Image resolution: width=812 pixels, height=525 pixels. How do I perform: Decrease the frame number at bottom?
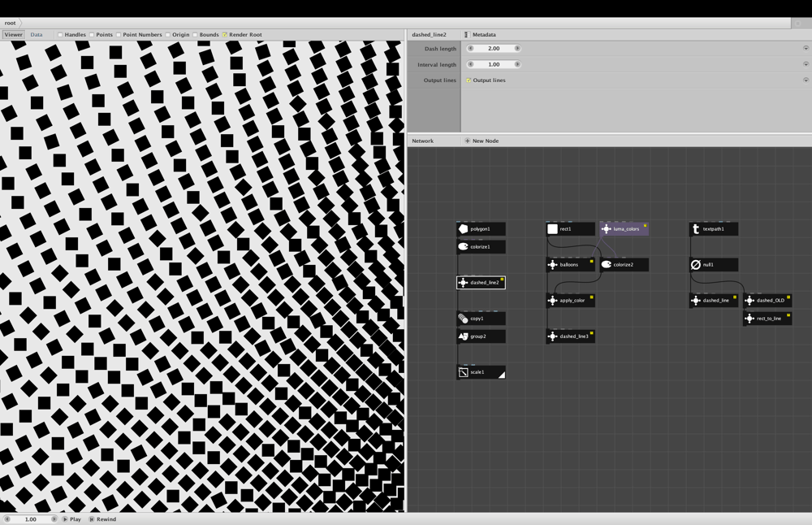point(7,519)
